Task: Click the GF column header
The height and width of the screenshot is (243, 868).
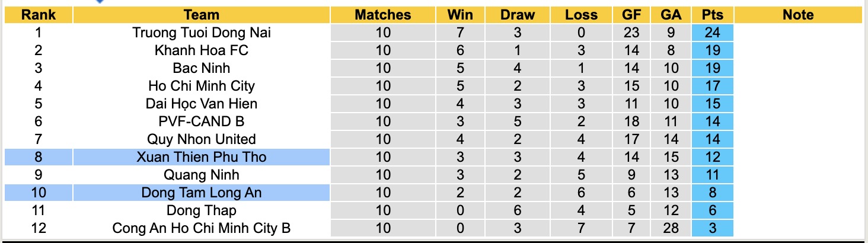Action: (632, 15)
